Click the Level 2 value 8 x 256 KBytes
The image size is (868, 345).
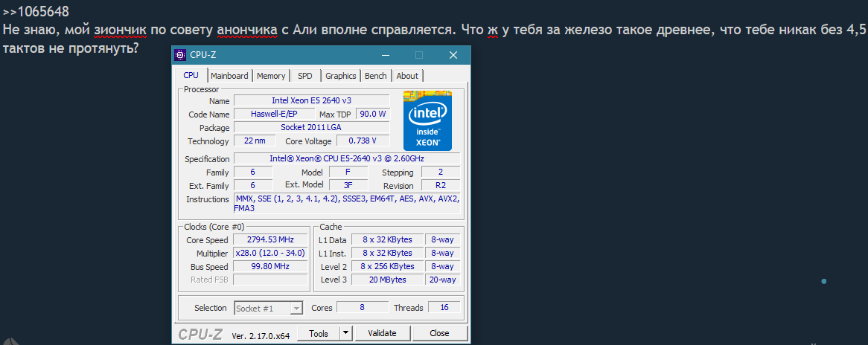point(388,266)
